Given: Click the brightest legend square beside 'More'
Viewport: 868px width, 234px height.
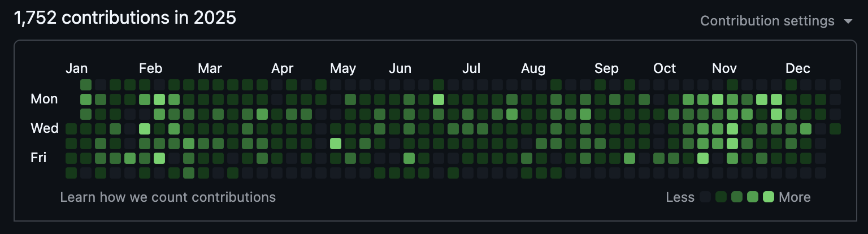Looking at the screenshot, I should coord(768,197).
